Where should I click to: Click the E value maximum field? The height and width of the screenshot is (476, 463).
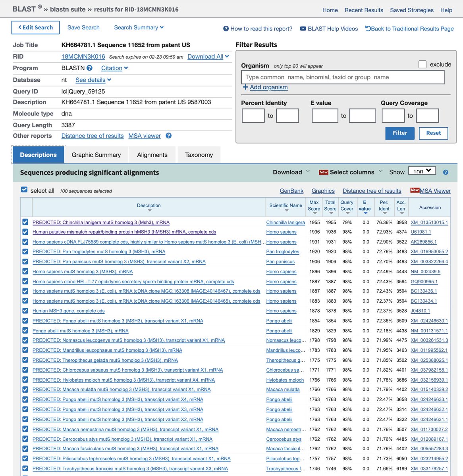[x=363, y=115]
